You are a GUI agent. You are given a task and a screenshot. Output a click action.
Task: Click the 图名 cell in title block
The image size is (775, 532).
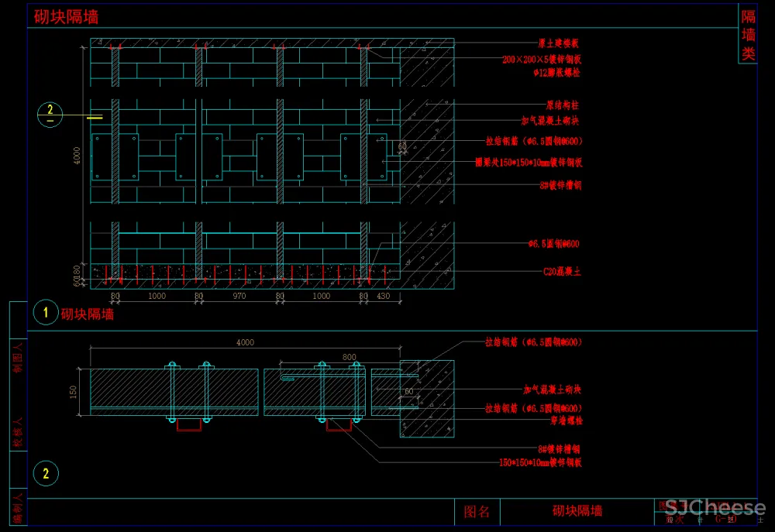click(477, 512)
